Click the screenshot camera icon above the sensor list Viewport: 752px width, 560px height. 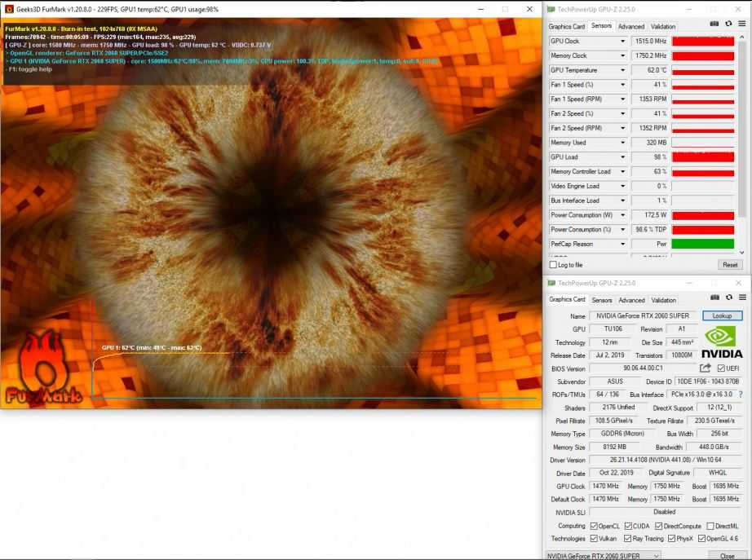tap(715, 24)
